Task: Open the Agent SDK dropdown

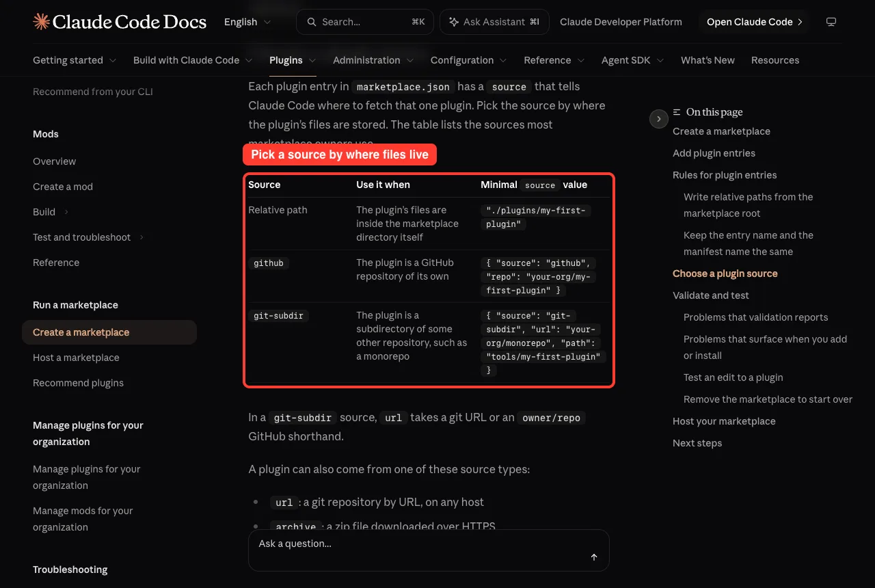Action: [633, 60]
